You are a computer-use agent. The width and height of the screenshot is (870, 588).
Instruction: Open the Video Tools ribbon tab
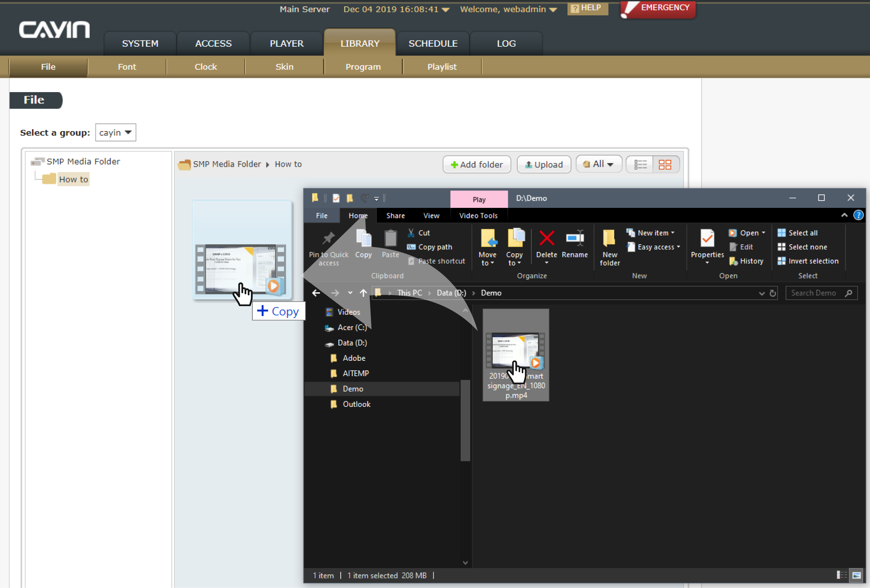click(478, 216)
